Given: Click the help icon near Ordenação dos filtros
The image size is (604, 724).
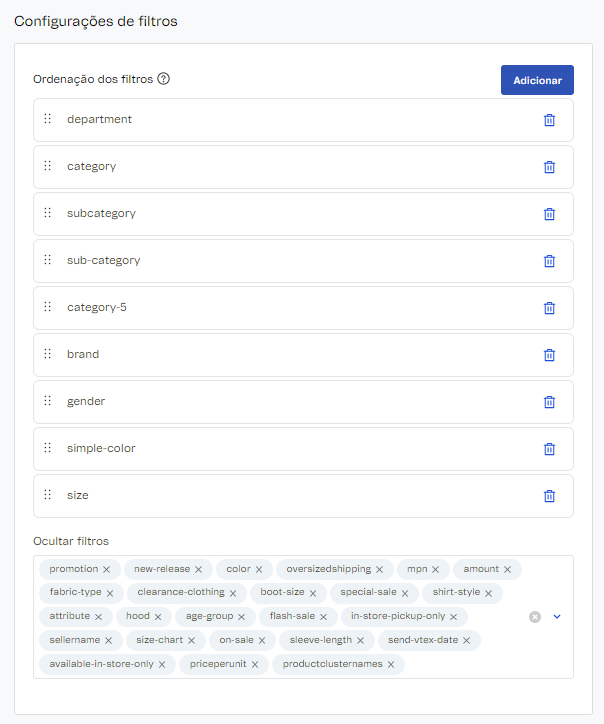Looking at the screenshot, I should (x=163, y=79).
